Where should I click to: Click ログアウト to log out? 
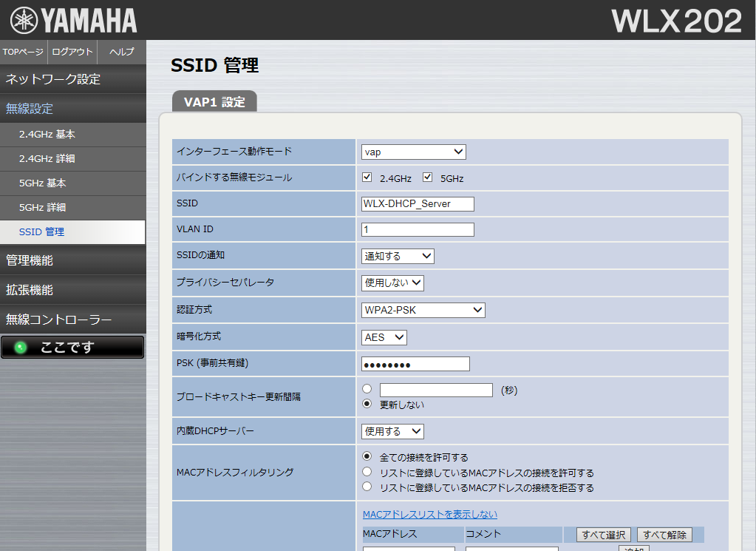pos(72,52)
